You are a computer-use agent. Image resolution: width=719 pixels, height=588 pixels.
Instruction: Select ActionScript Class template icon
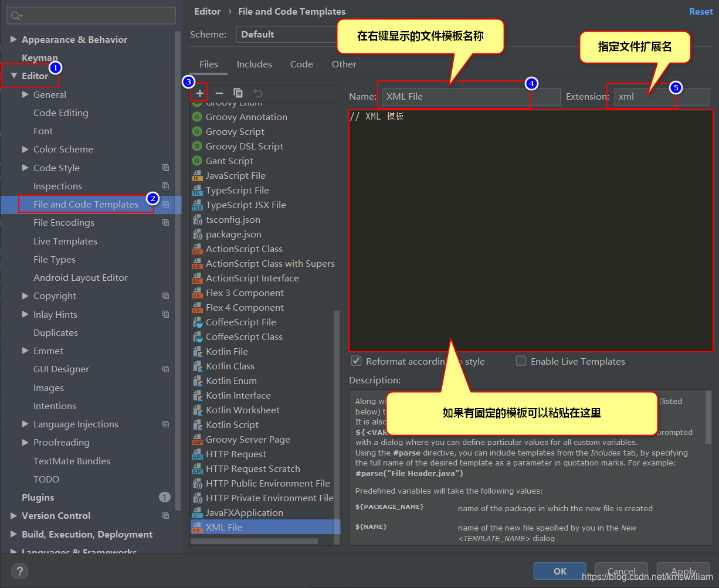(197, 249)
